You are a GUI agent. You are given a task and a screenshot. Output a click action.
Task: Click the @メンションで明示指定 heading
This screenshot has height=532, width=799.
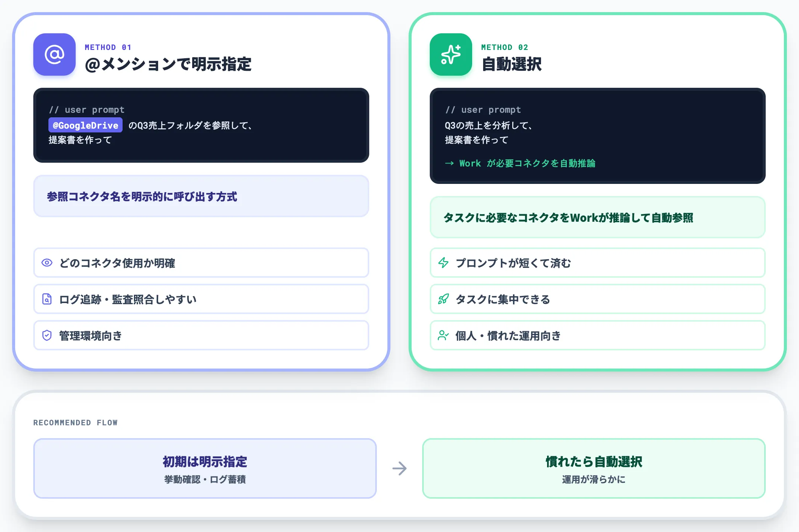point(168,64)
